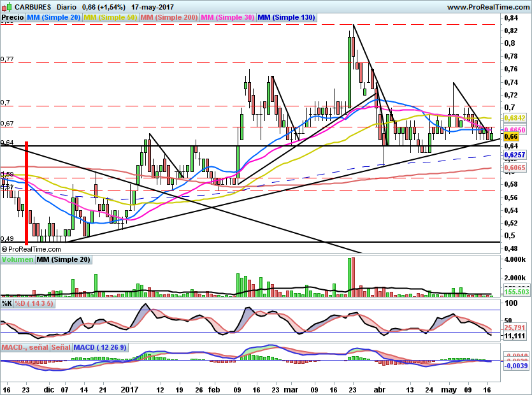The image size is (532, 395).
Task: Click the 155.503 volume value tag
Action: tap(517, 292)
